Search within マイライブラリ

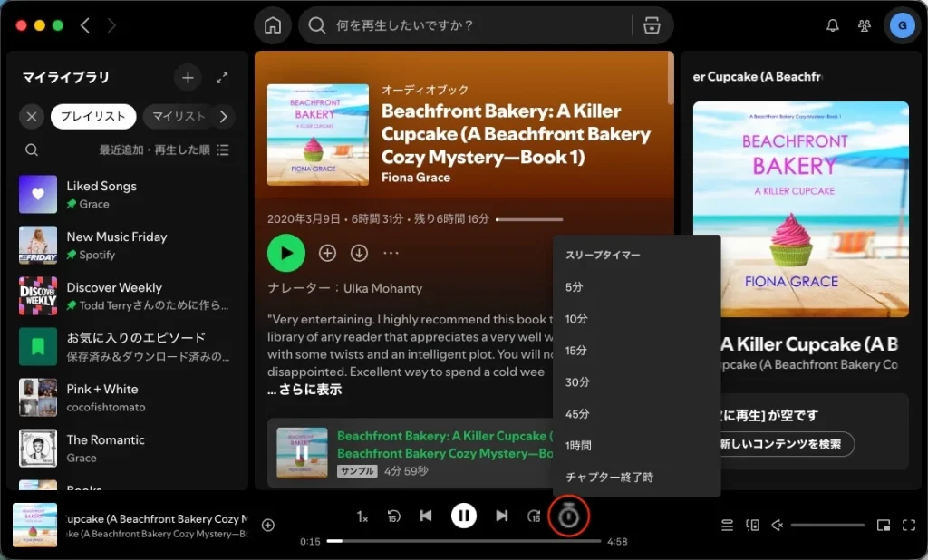point(32,150)
